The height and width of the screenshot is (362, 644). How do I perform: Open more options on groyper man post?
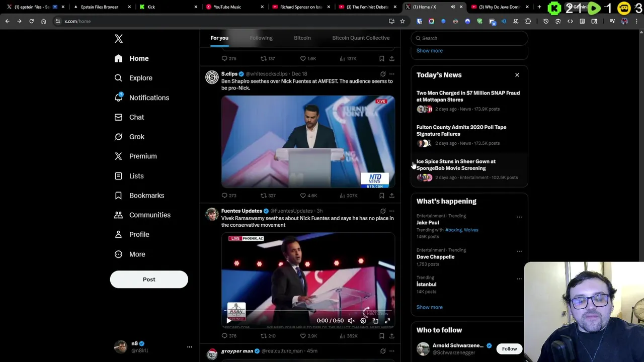391,351
